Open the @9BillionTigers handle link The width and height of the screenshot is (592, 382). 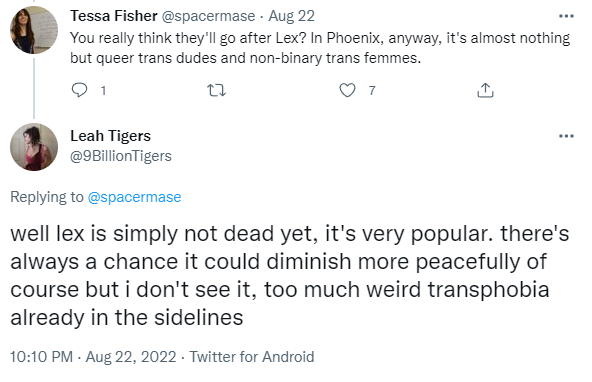tap(121, 156)
